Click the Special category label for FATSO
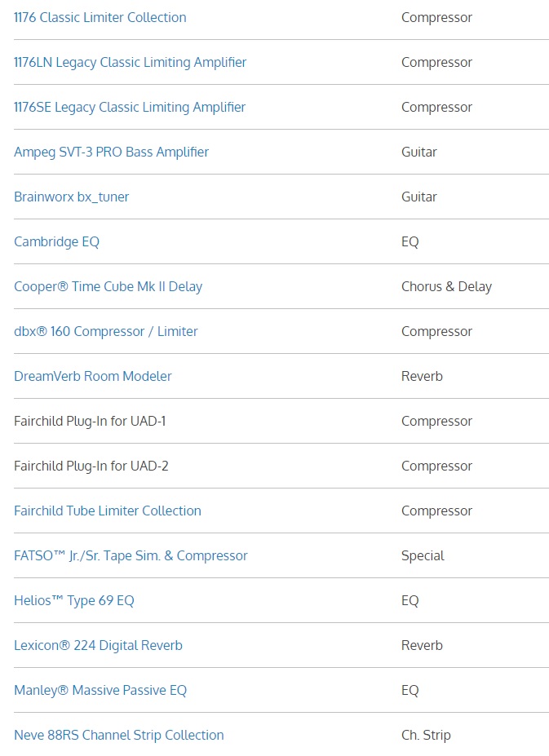 423,555
